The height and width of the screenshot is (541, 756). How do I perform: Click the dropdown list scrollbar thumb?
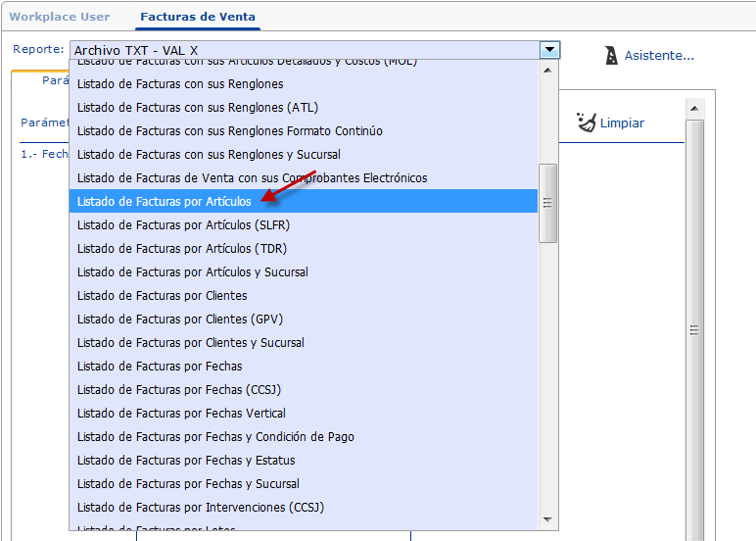tap(548, 203)
